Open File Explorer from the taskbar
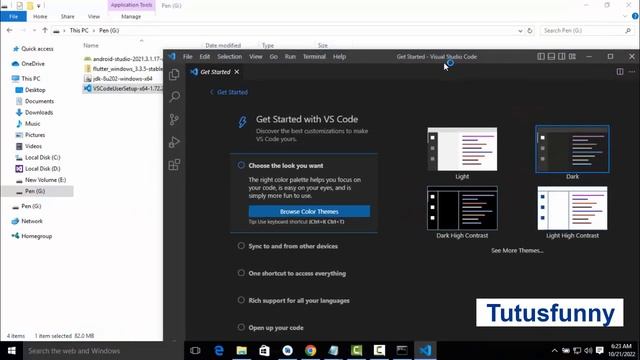 coord(242,351)
